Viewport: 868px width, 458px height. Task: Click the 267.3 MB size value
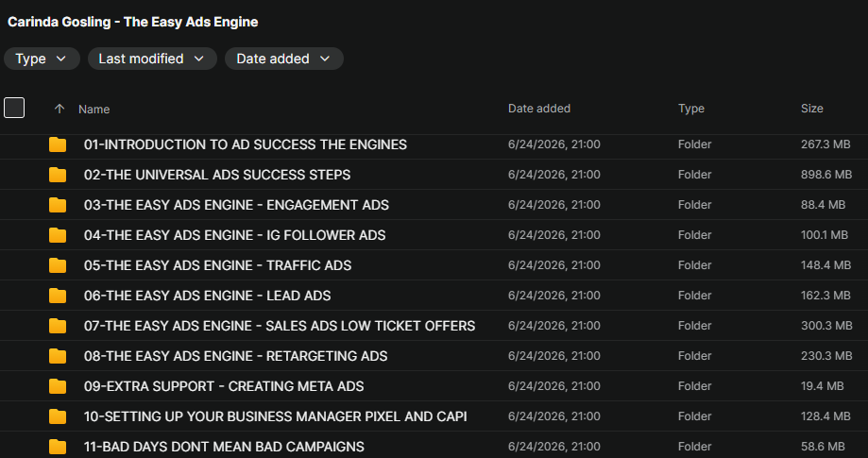[825, 144]
